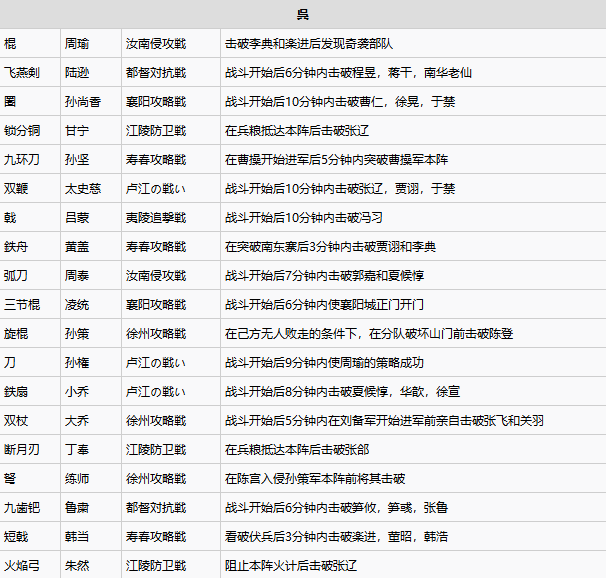
Task: Click the name 朱然
Action: tap(77, 566)
